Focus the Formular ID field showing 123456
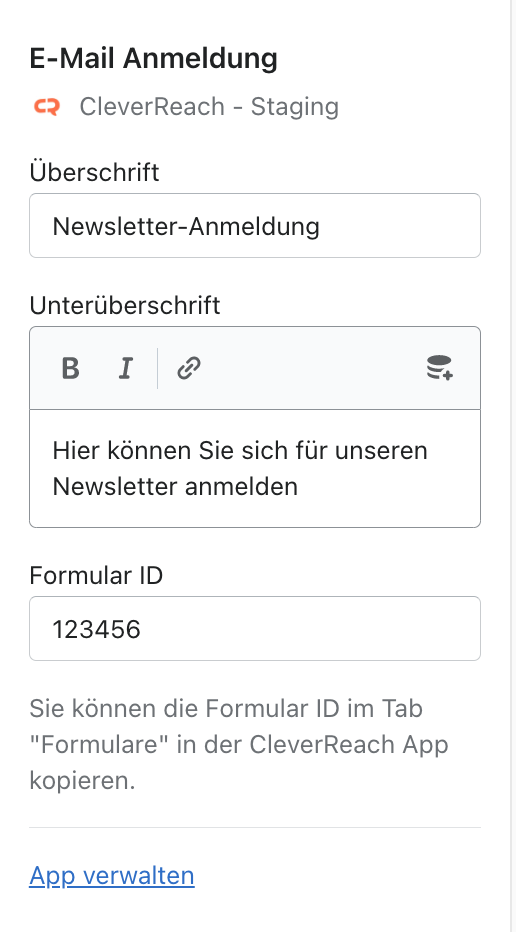The image size is (516, 932). click(x=255, y=628)
